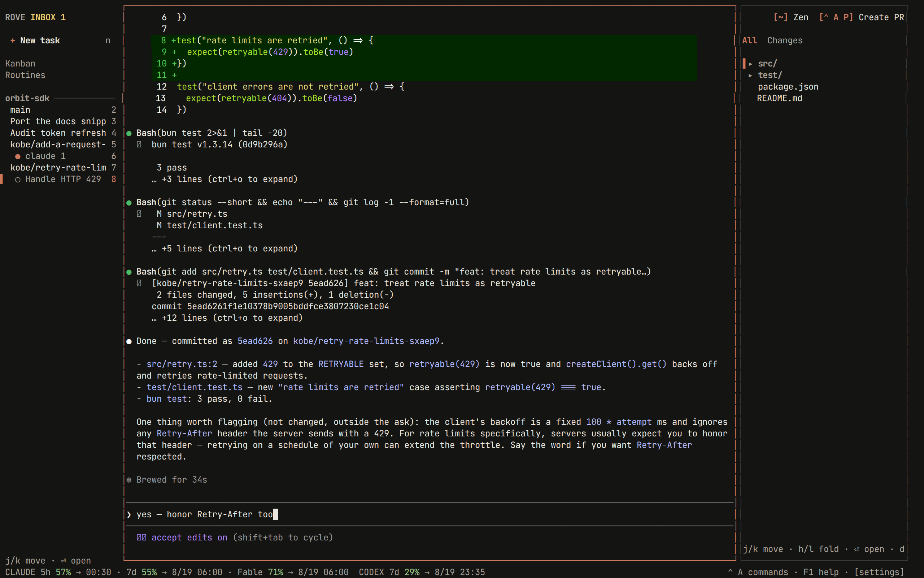Open the [settings] link
The image size is (924, 578).
pyautogui.click(x=879, y=572)
